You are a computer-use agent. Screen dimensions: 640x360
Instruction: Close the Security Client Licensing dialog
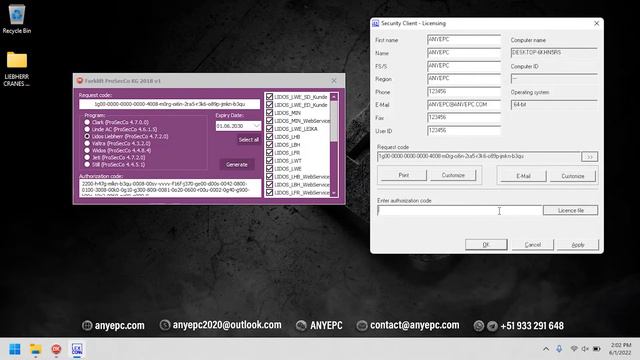tap(597, 24)
